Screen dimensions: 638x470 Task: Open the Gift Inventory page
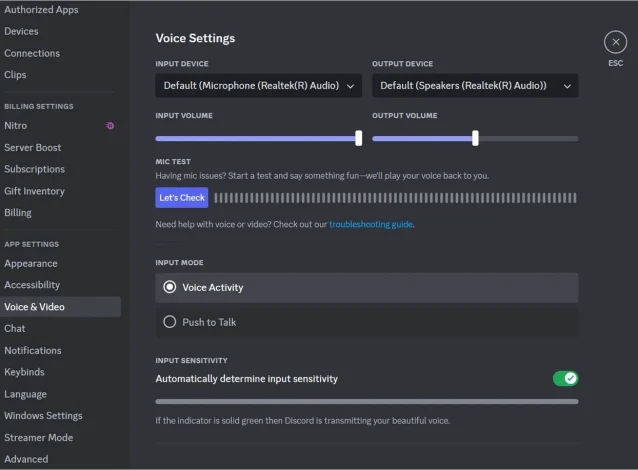coord(34,191)
